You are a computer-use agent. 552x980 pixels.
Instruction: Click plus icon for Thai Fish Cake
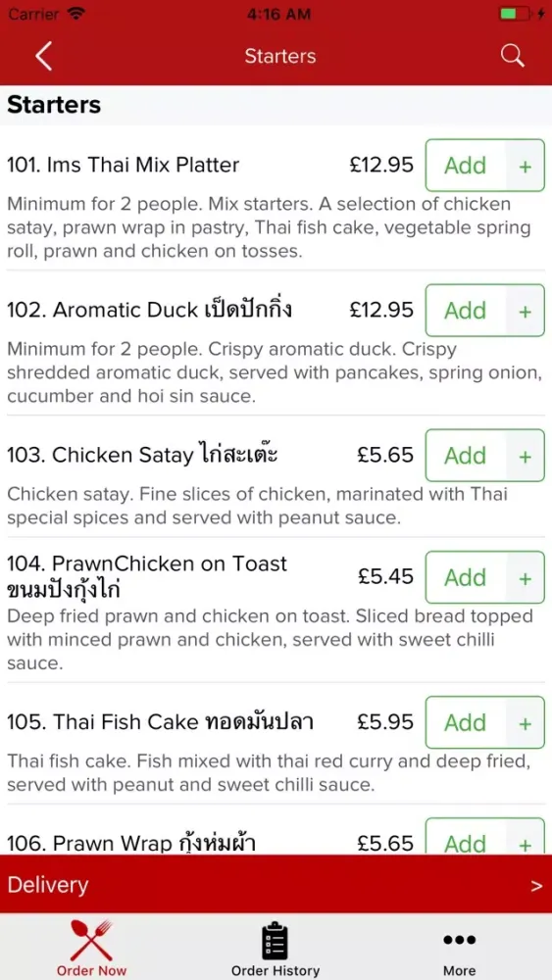(x=526, y=722)
